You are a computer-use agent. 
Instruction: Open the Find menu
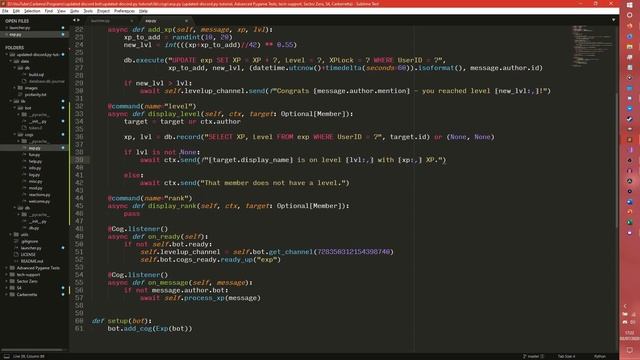tap(49, 11)
